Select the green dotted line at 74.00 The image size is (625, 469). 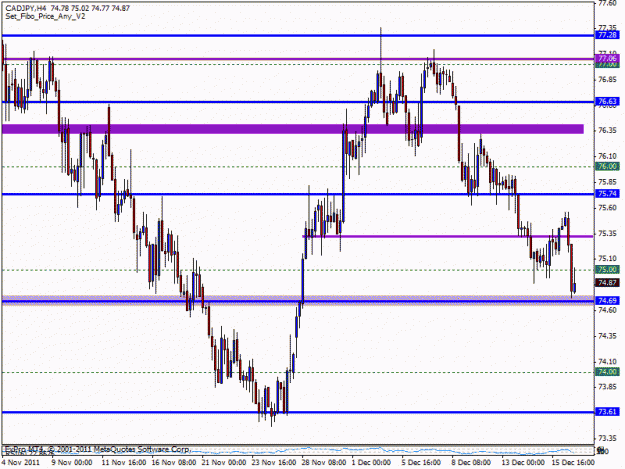tap(298, 373)
